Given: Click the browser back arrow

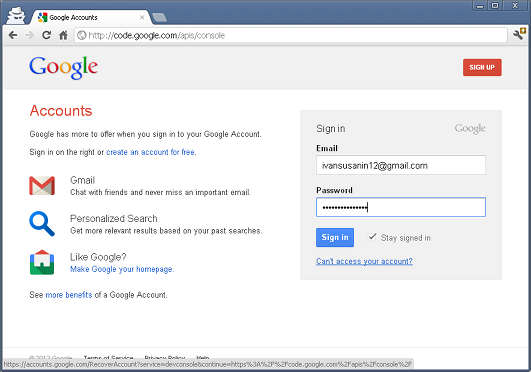Looking at the screenshot, I should pos(13,35).
